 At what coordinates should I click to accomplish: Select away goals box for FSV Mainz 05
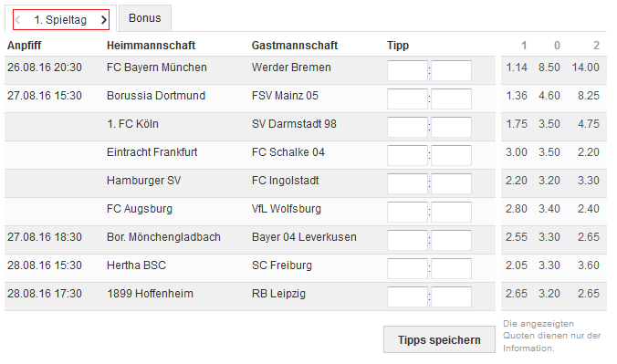coord(451,99)
